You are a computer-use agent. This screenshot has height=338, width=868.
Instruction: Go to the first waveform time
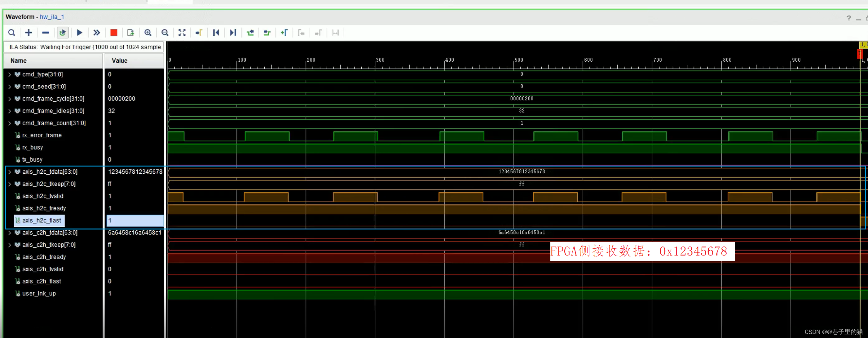(x=216, y=33)
